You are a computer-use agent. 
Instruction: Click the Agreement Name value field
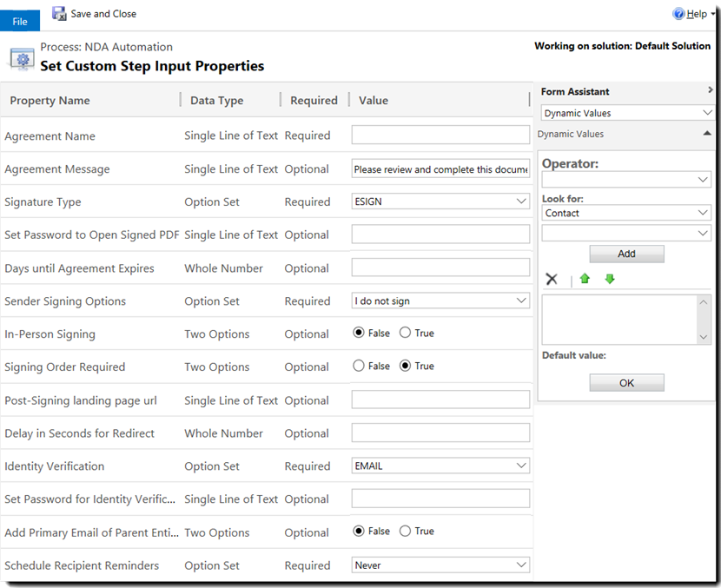(x=440, y=135)
